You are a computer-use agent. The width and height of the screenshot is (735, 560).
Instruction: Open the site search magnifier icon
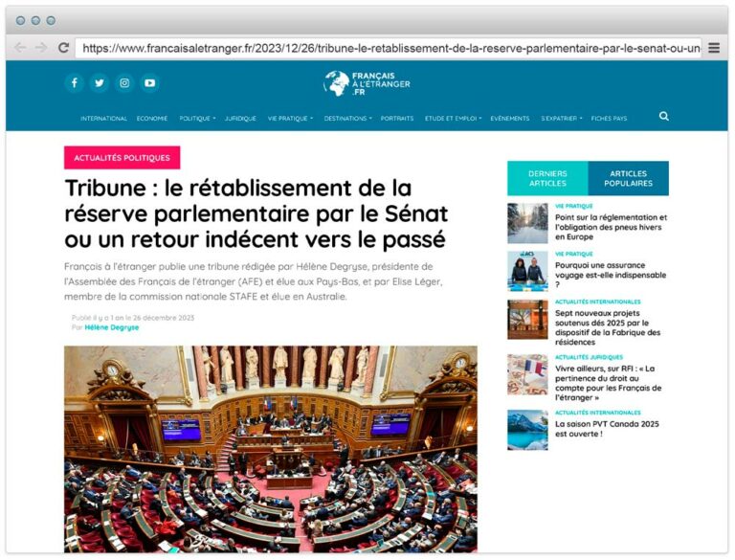664,117
